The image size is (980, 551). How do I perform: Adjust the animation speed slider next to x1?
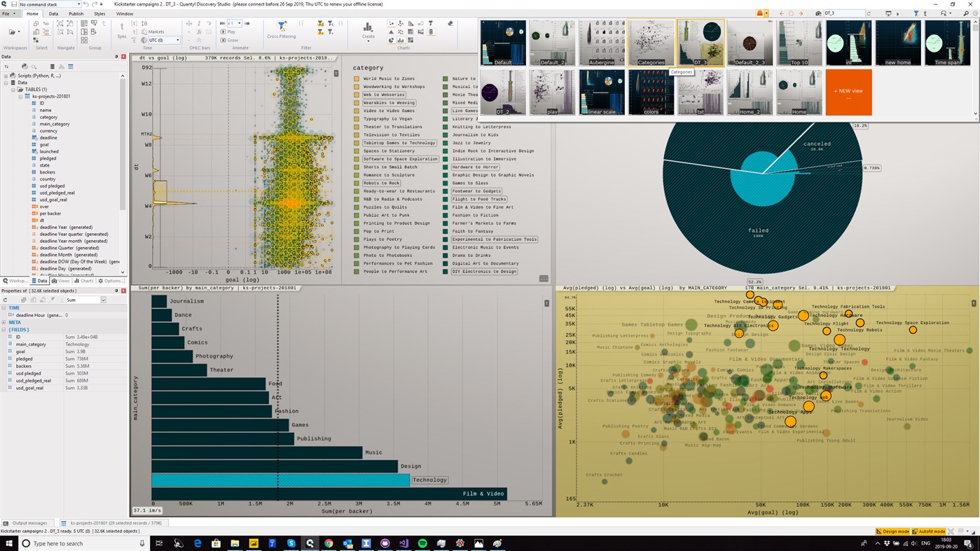coord(247,23)
